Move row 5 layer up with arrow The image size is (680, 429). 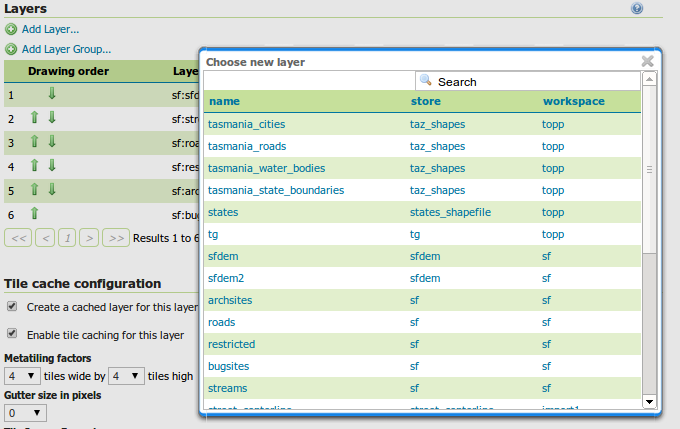coord(34,190)
